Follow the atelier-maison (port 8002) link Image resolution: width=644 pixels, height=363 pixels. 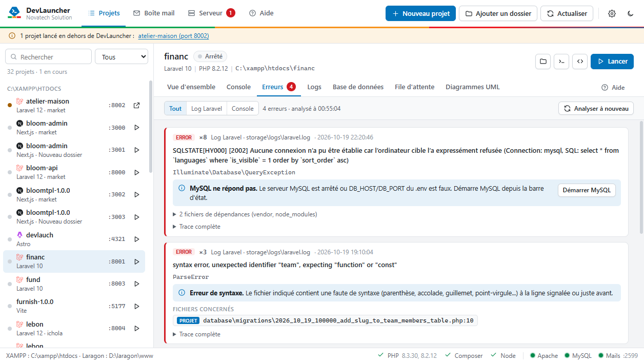click(173, 36)
